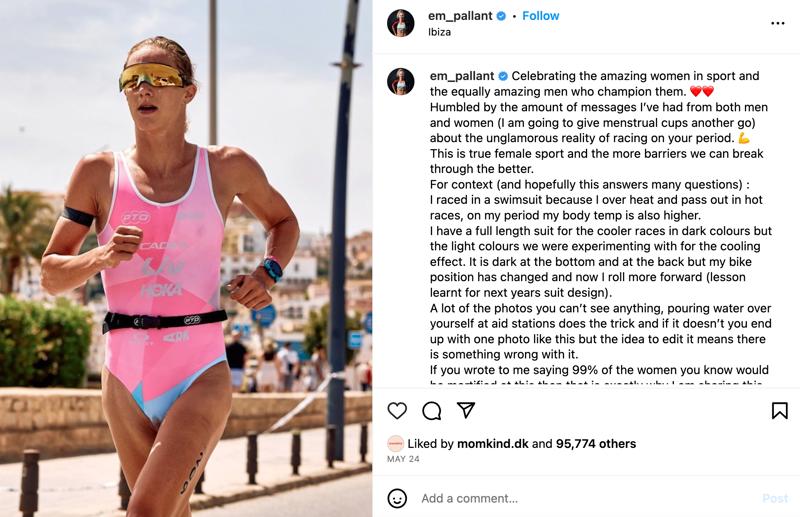Image resolution: width=800 pixels, height=517 pixels.
Task: Focus the Add a comment field
Action: 587,498
